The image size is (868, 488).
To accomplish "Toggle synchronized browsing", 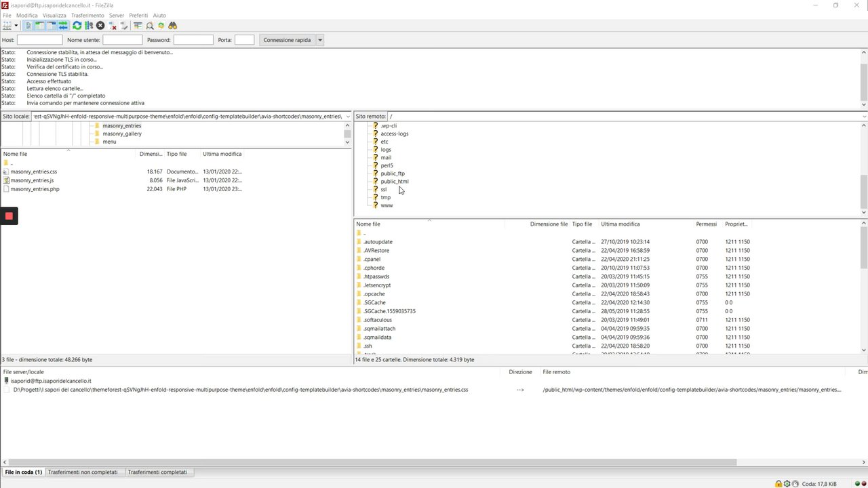I will click(x=161, y=26).
